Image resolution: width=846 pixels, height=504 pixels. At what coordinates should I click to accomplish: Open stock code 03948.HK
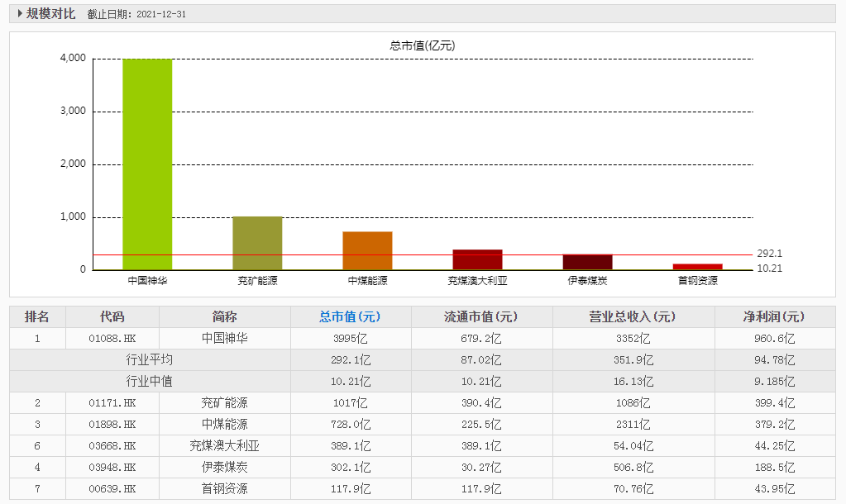(x=112, y=468)
